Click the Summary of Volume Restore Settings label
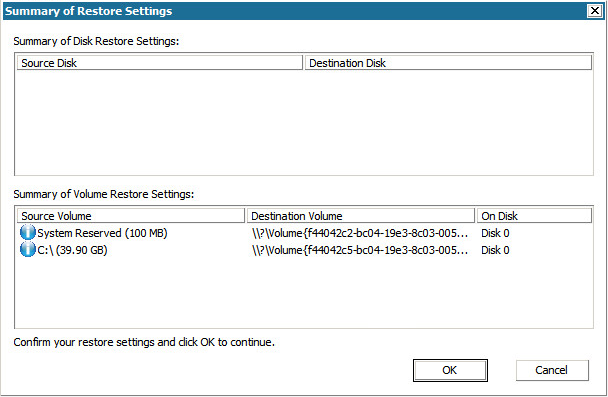The height and width of the screenshot is (397, 608). (x=104, y=194)
